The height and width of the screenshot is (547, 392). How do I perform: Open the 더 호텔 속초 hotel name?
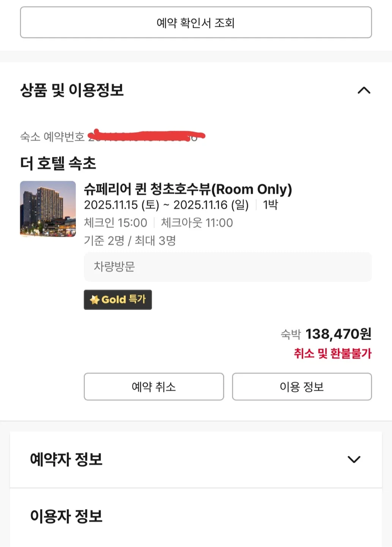58,163
